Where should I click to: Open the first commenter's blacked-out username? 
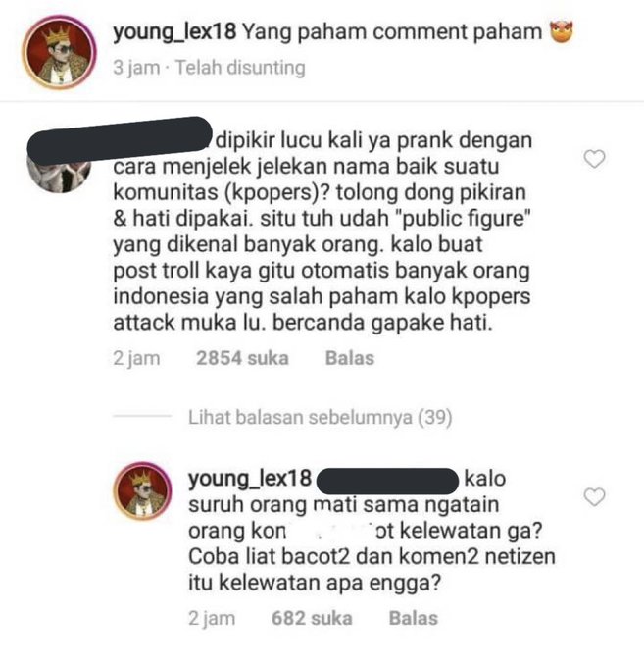(x=120, y=139)
